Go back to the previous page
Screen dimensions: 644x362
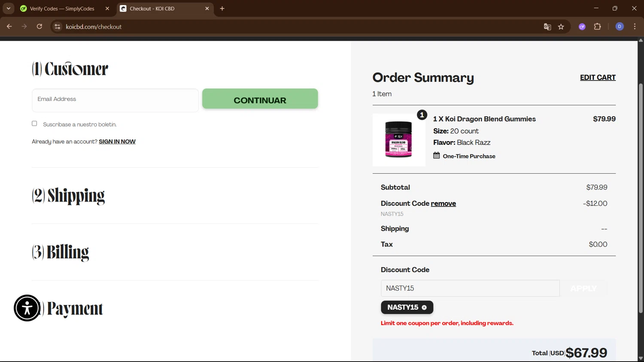point(9,27)
